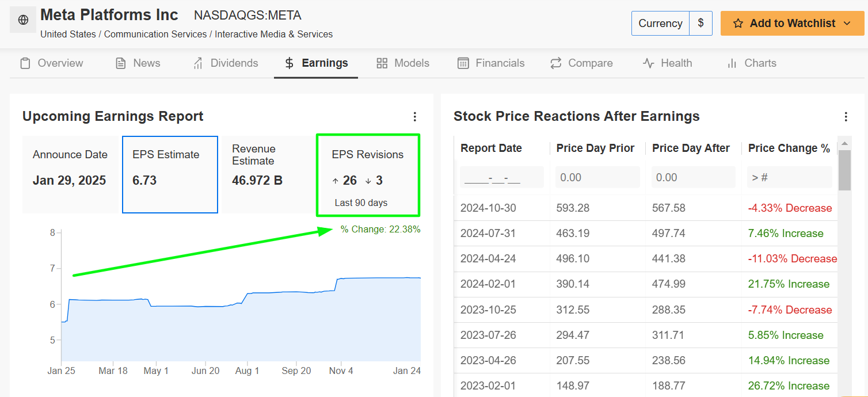Click the Compare tab arrows icon

point(555,63)
